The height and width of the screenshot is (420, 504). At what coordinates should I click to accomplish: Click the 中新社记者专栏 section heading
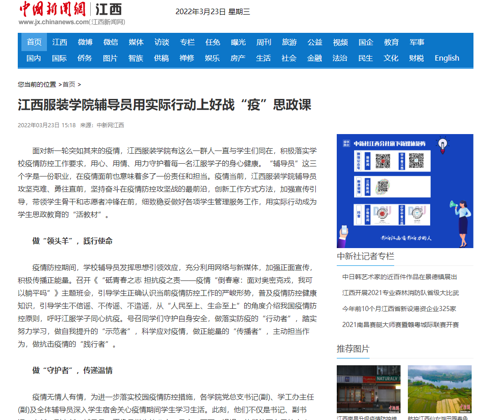coord(365,256)
